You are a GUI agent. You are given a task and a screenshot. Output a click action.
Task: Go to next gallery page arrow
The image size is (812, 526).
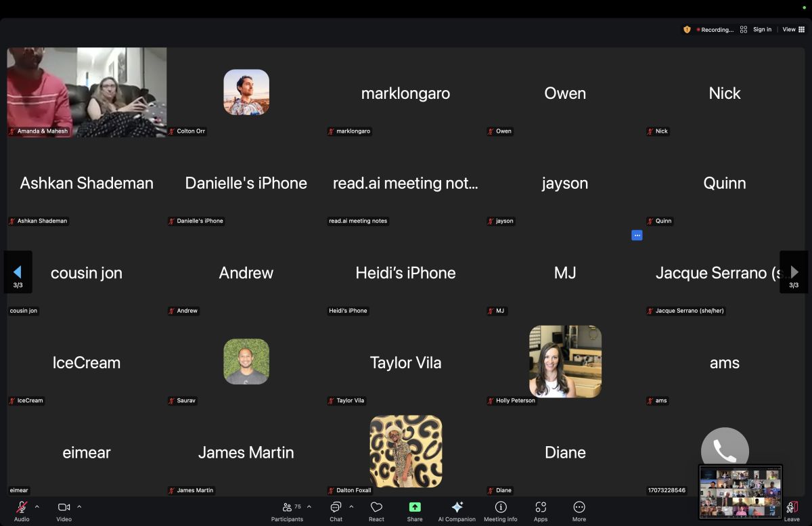tap(794, 272)
